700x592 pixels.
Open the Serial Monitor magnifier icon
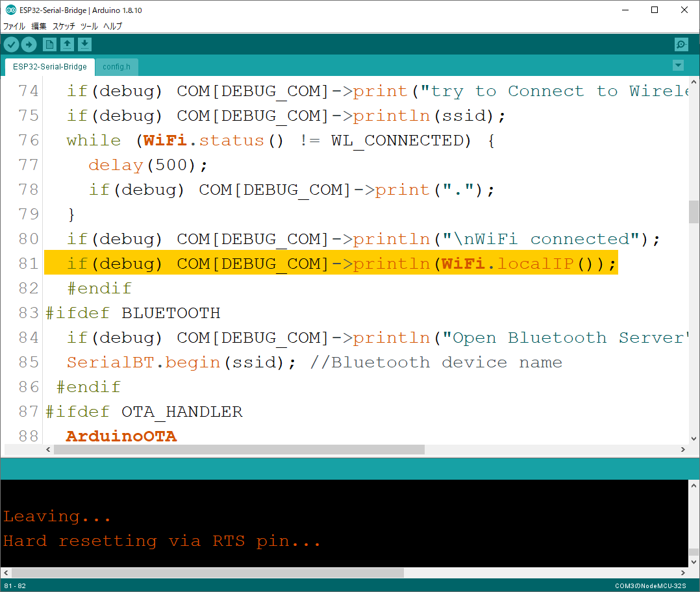681,45
